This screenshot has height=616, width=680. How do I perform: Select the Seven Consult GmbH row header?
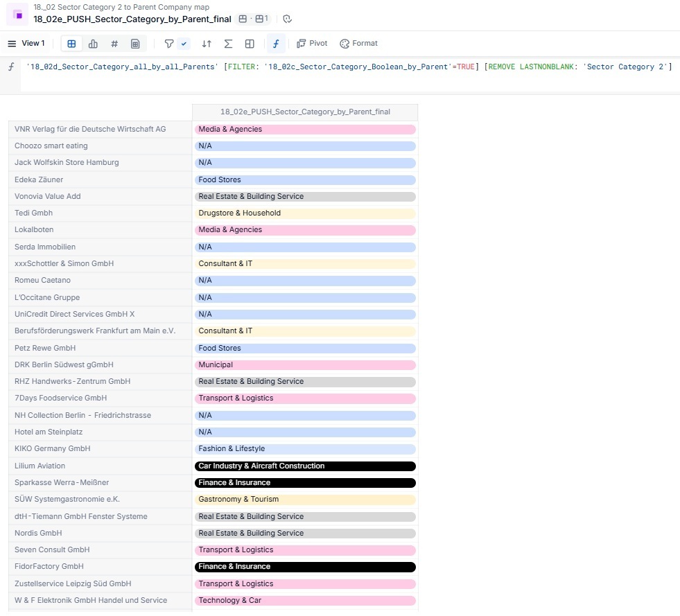101,550
